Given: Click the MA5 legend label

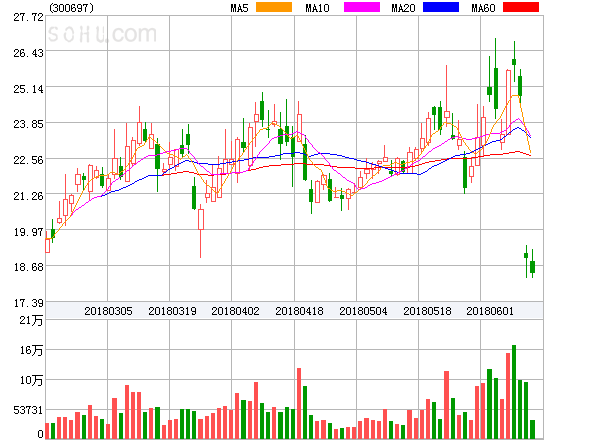Looking at the screenshot, I should tap(239, 8).
